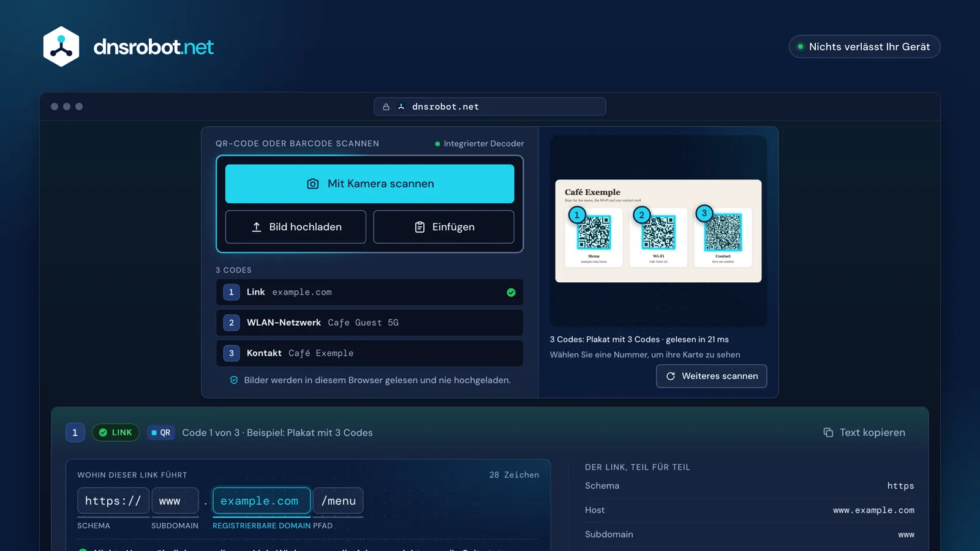Click the number 1 badge in result header
Viewport: 980px width, 551px height.
[75, 432]
